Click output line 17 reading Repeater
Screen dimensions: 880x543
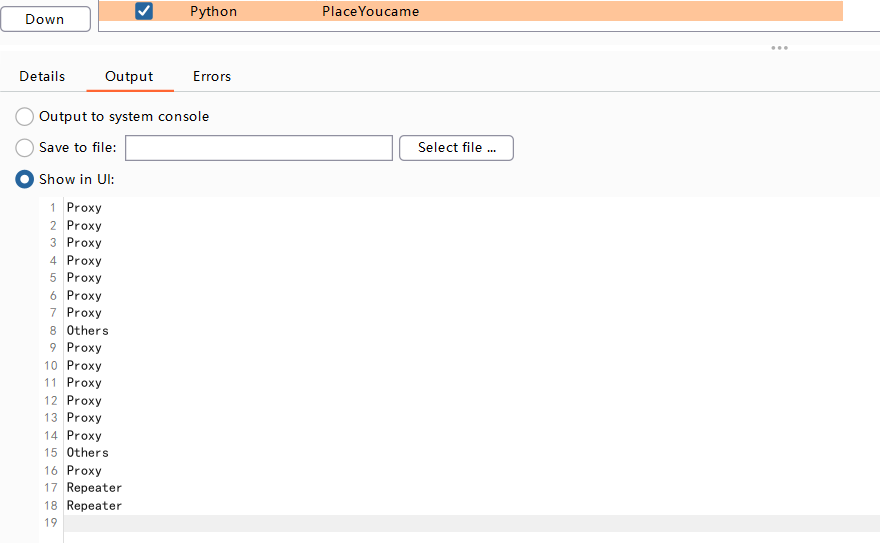pyautogui.click(x=94, y=487)
